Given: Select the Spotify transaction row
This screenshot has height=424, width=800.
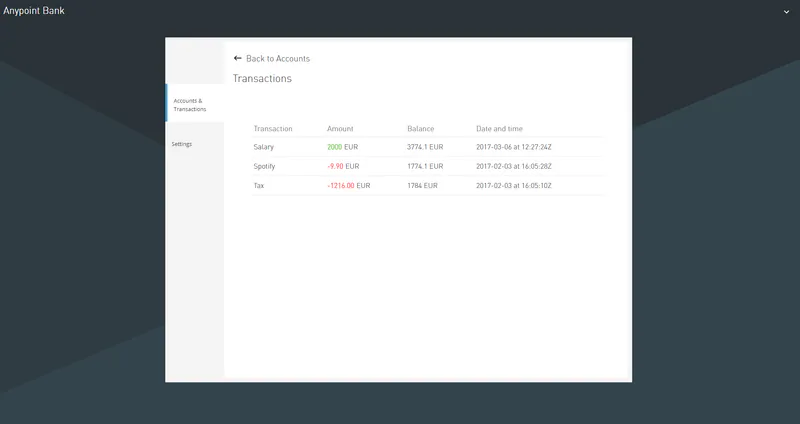Looking at the screenshot, I should point(265,166).
